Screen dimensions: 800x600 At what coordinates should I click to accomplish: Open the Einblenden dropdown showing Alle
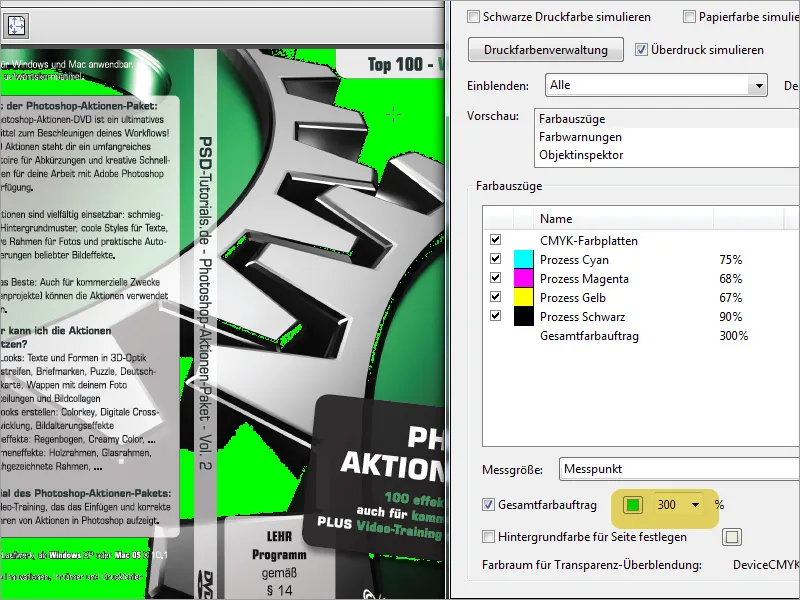pyautogui.click(x=656, y=85)
